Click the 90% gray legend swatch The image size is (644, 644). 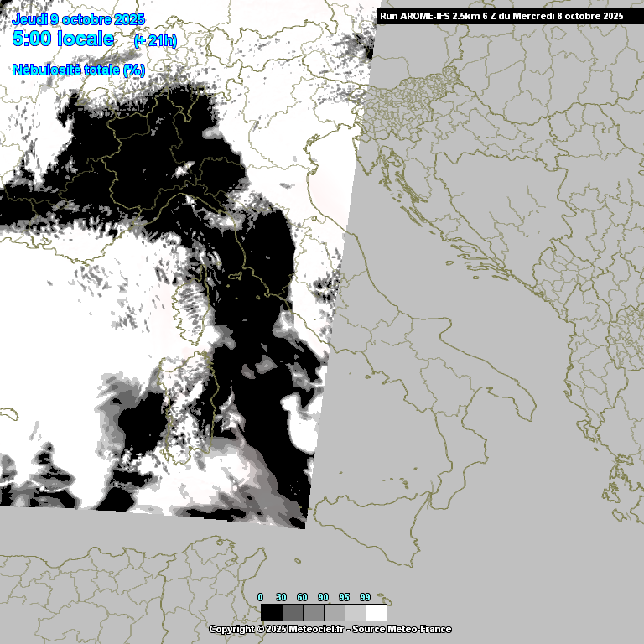point(334,612)
